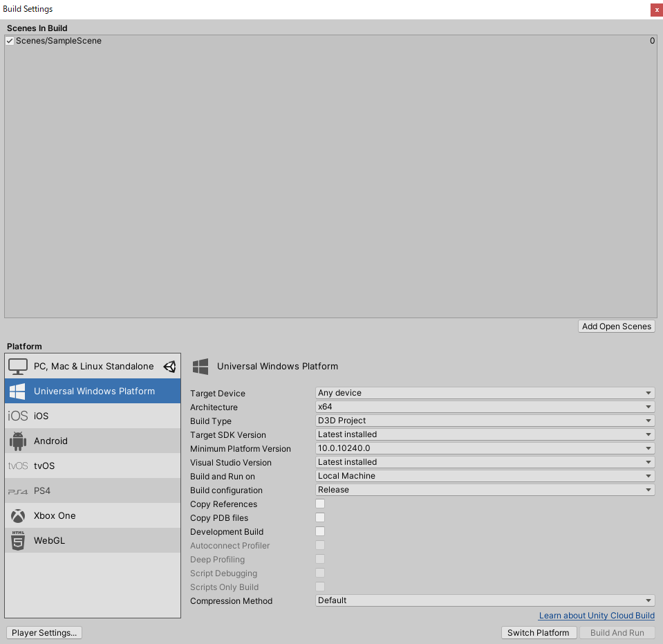Enable the Development Build checkbox
The width and height of the screenshot is (663, 644).
click(320, 531)
